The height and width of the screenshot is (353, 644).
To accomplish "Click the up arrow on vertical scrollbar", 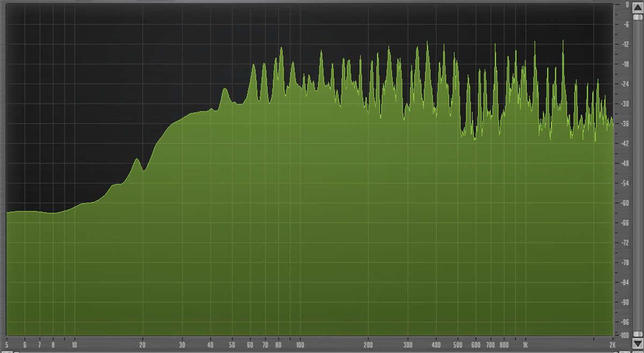I will pyautogui.click(x=637, y=6).
